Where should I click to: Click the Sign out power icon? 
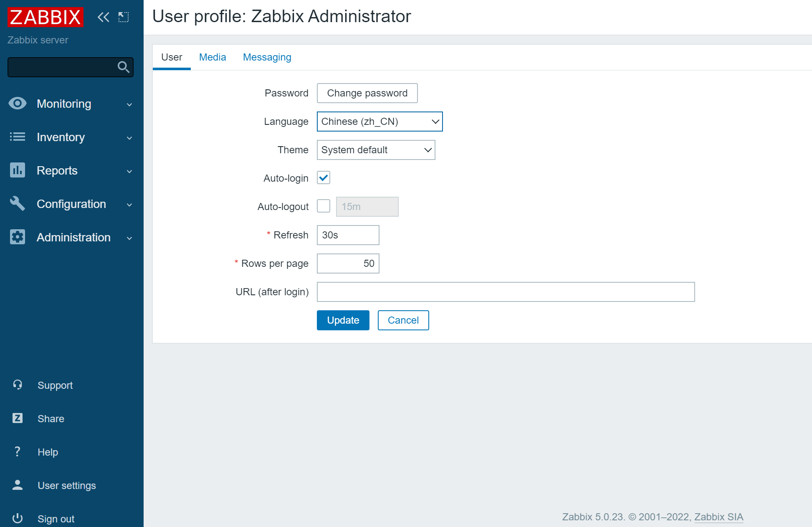point(18,519)
